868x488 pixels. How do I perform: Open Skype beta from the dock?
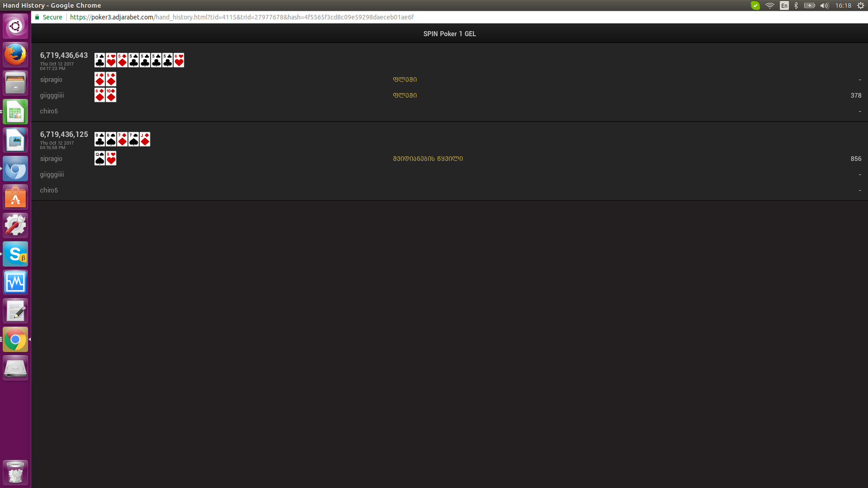[15, 254]
